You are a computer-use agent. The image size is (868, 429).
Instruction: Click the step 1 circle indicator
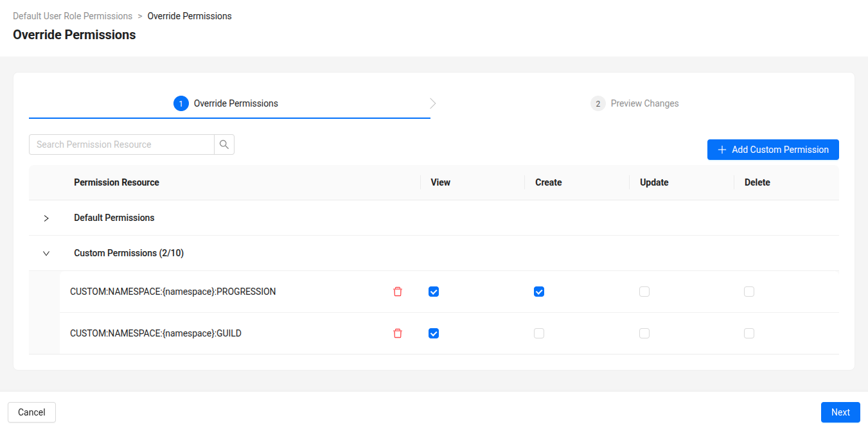click(x=181, y=103)
